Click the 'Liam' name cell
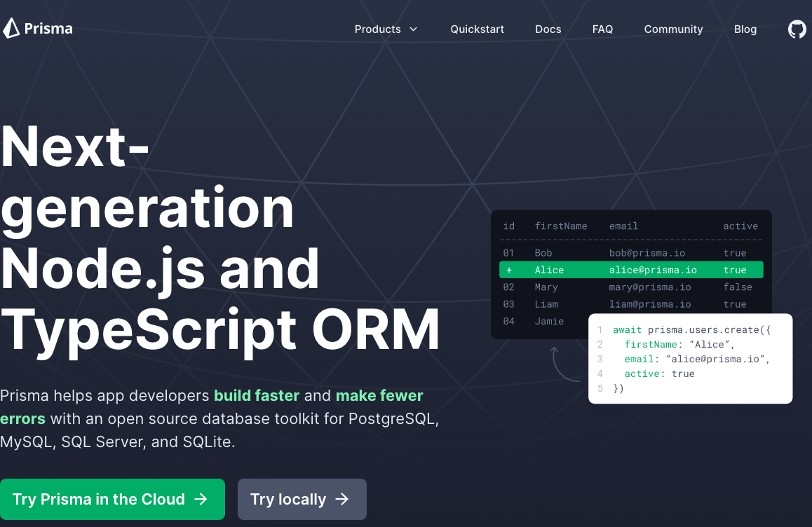The height and width of the screenshot is (527, 812). pyautogui.click(x=546, y=304)
